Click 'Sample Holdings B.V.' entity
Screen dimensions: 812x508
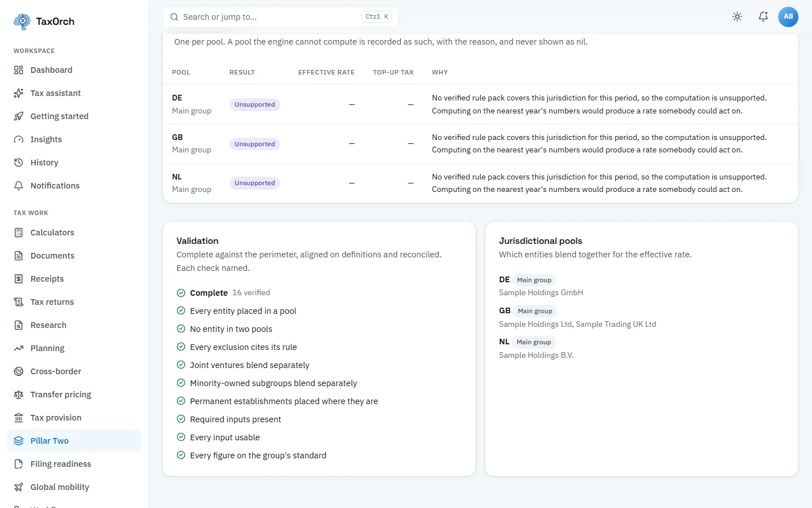pyautogui.click(x=536, y=355)
